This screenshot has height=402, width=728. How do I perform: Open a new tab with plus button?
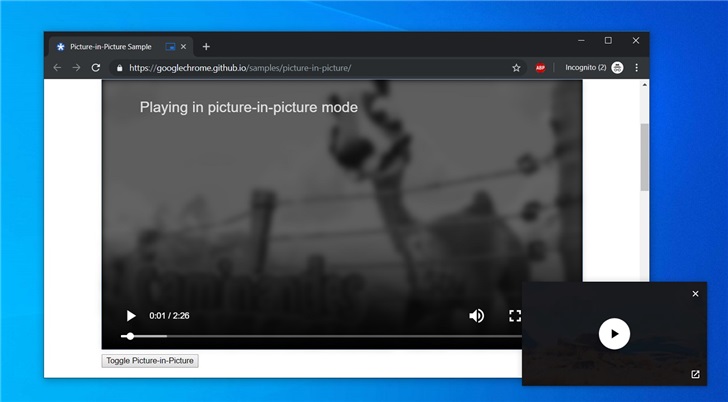(206, 47)
